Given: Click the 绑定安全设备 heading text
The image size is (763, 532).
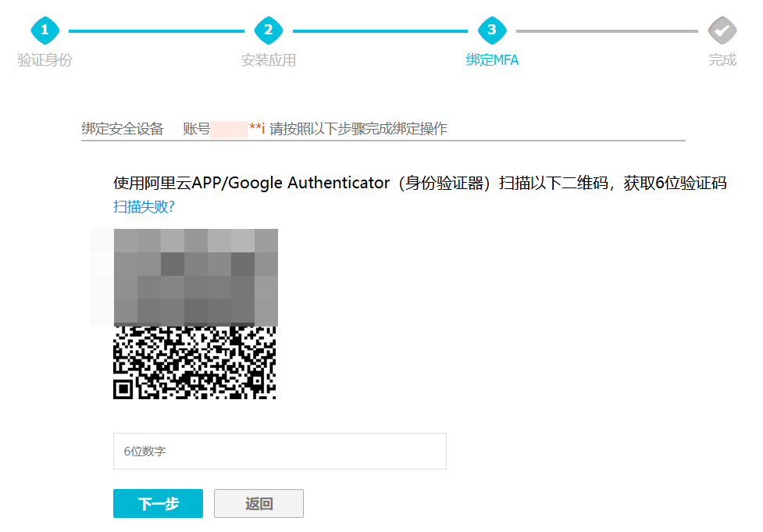Looking at the screenshot, I should click(122, 128).
